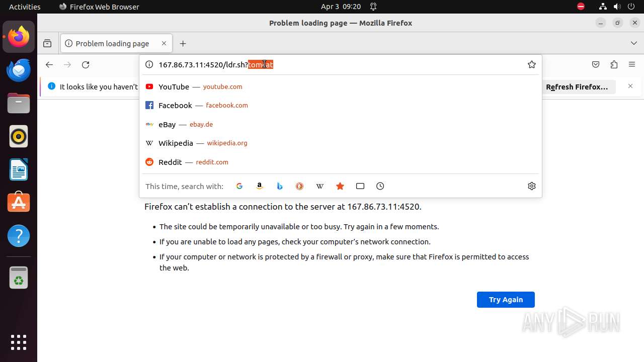Maximize the Firefox window
Image resolution: width=644 pixels, height=362 pixels.
click(618, 23)
